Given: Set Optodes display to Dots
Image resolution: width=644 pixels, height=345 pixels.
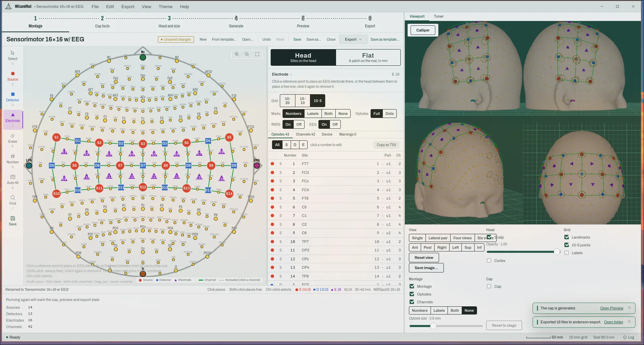Looking at the screenshot, I should click(390, 114).
